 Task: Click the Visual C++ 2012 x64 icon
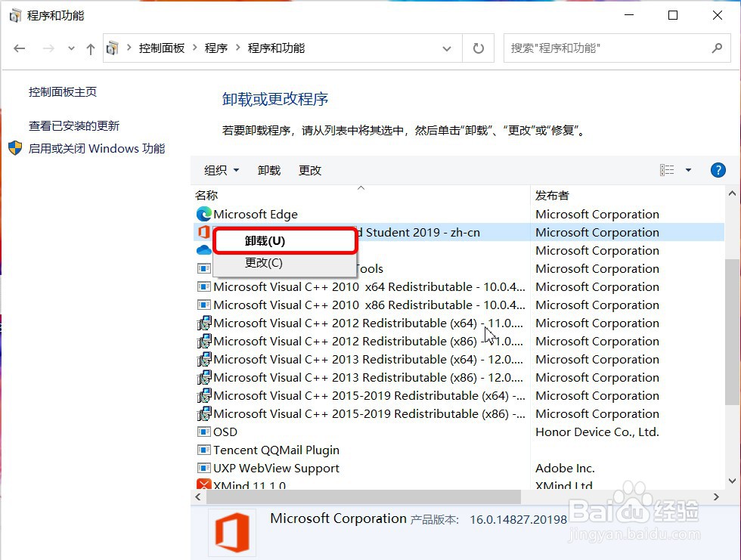203,323
